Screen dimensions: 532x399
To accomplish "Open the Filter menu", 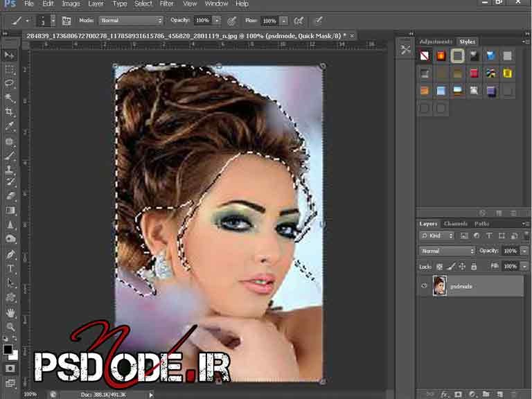I will click(x=166, y=3).
